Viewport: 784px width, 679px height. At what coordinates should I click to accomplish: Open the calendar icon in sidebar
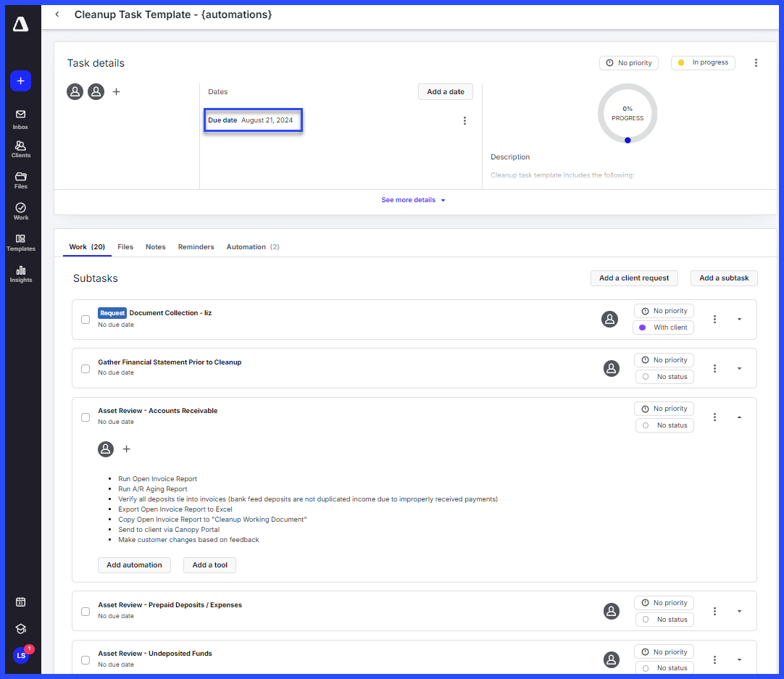coord(20,602)
